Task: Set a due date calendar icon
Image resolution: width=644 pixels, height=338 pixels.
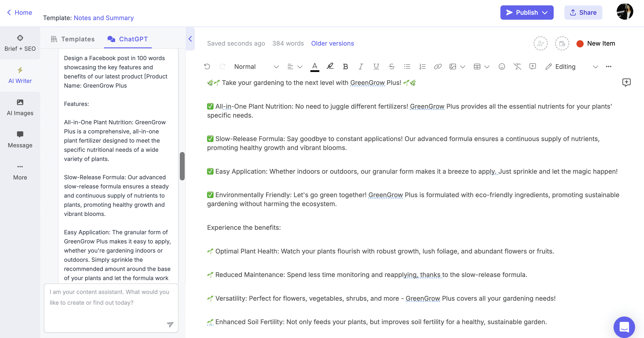Action: tap(562, 44)
